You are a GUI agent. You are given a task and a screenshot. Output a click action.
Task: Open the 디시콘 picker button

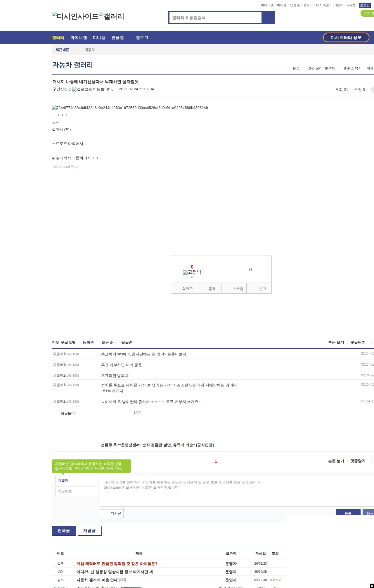point(112,513)
